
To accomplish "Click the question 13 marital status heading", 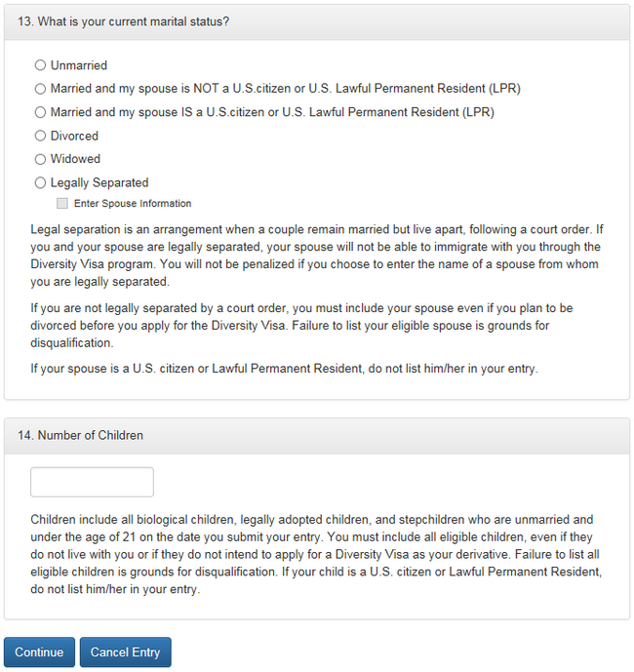I will point(124,20).
